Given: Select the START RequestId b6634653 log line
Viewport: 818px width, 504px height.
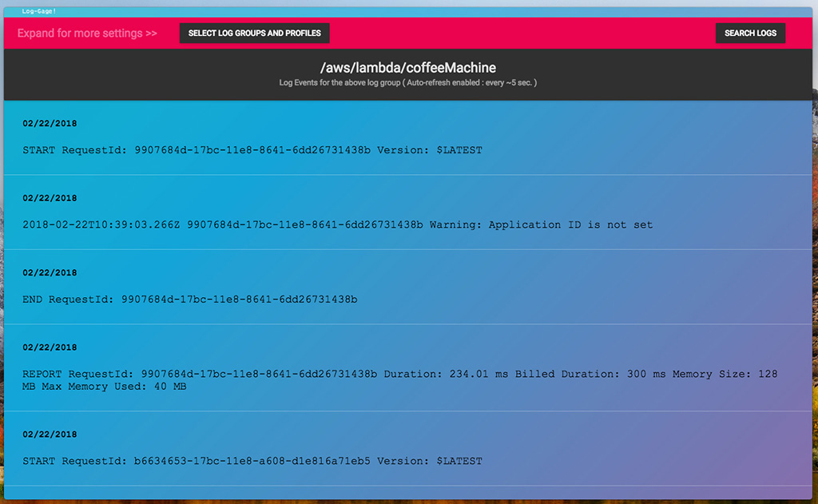Looking at the screenshot, I should pyautogui.click(x=252, y=461).
